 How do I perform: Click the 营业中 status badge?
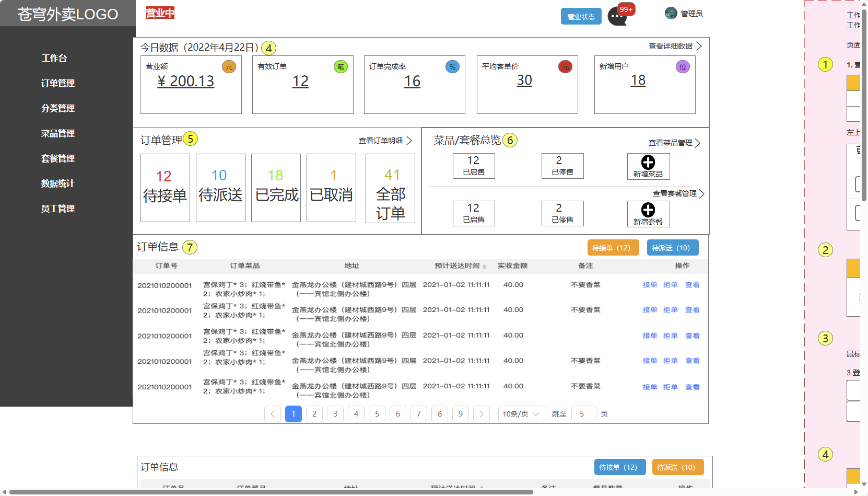pos(160,13)
